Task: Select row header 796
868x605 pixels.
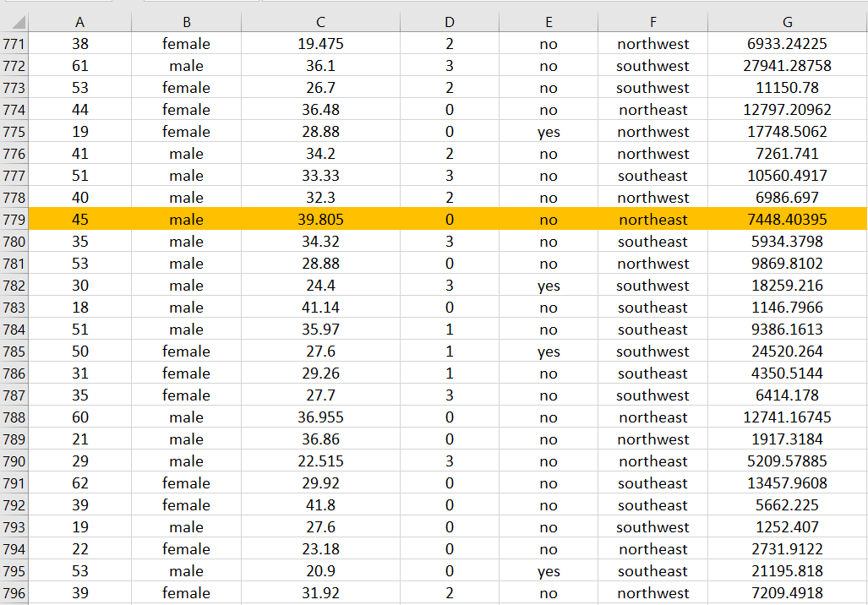Action: coord(14,593)
